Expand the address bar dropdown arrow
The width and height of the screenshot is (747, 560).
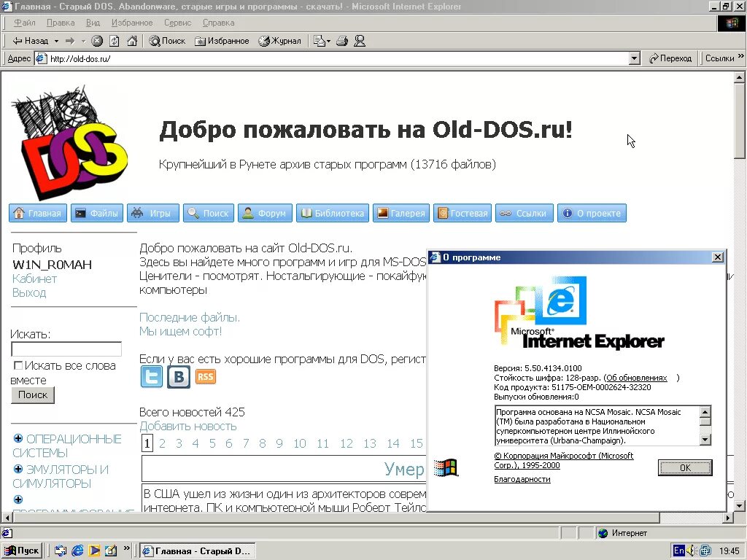634,58
